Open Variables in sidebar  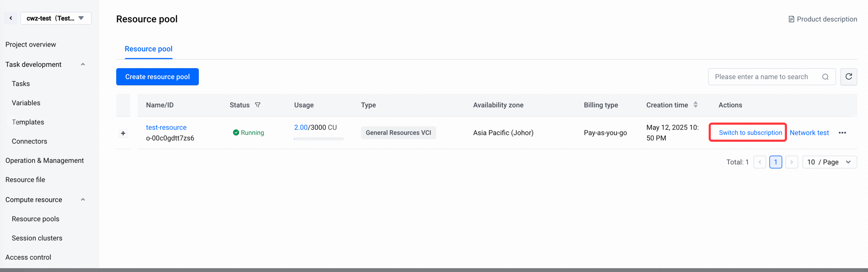26,103
